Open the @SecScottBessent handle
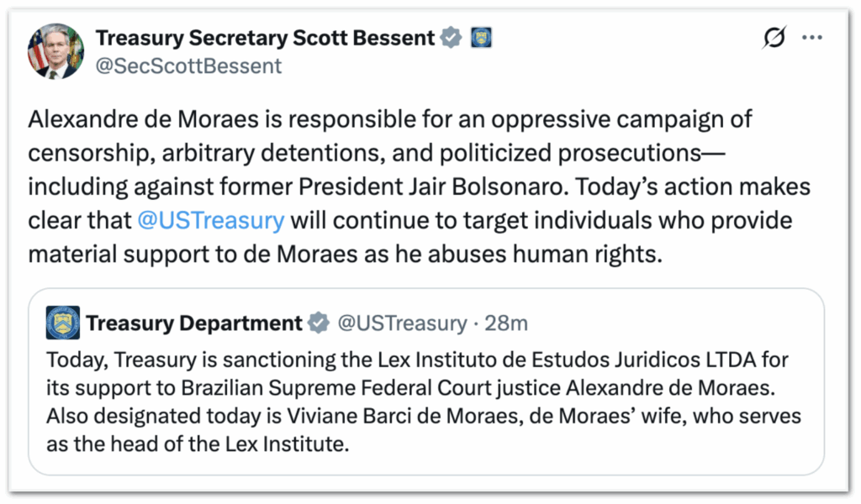The height and width of the screenshot is (504, 861). point(188,66)
